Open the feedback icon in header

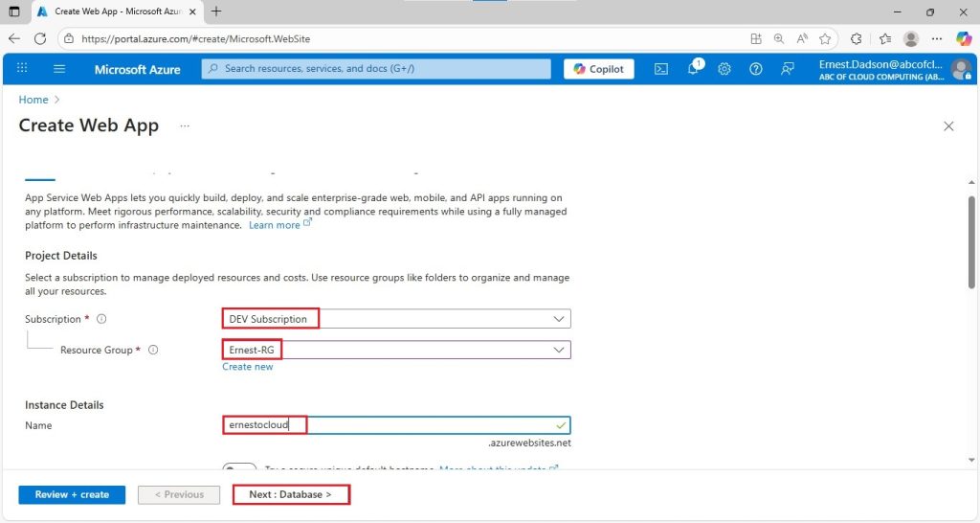click(788, 69)
